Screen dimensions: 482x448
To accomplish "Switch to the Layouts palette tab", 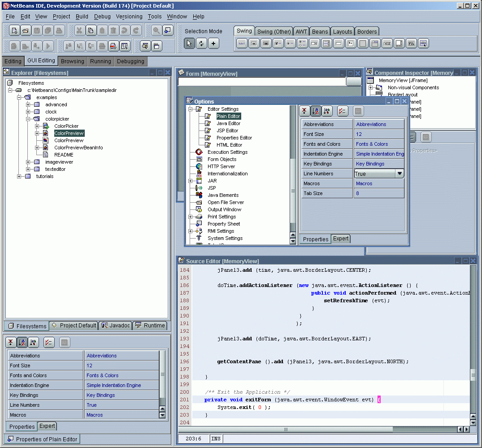I will (x=343, y=31).
